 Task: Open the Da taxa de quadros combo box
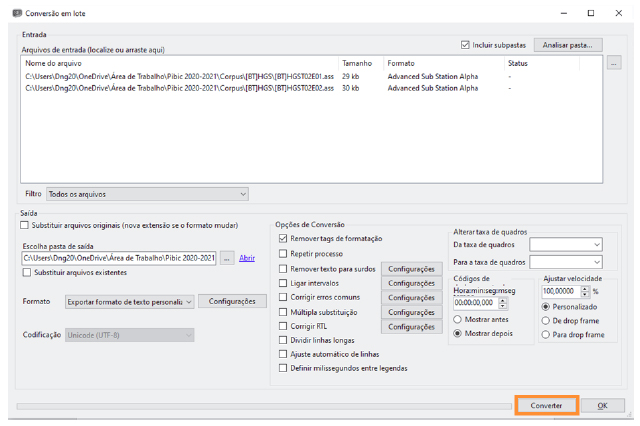click(x=566, y=244)
